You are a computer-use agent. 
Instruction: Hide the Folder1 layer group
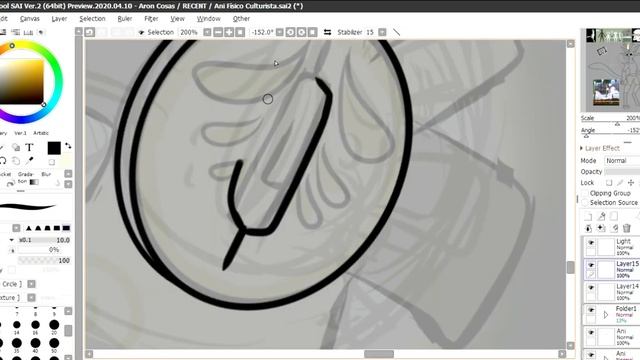pyautogui.click(x=591, y=310)
